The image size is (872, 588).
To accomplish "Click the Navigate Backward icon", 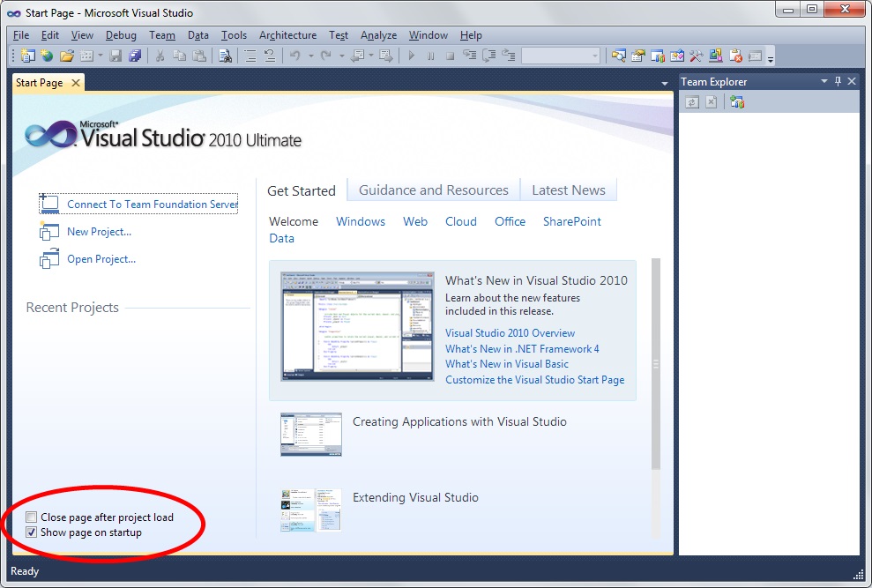I will tap(358, 56).
